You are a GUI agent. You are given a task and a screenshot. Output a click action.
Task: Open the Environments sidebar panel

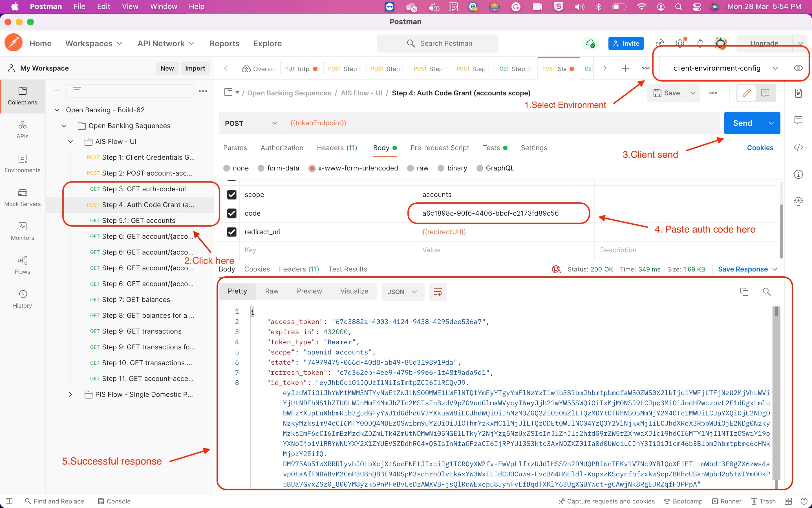click(23, 164)
